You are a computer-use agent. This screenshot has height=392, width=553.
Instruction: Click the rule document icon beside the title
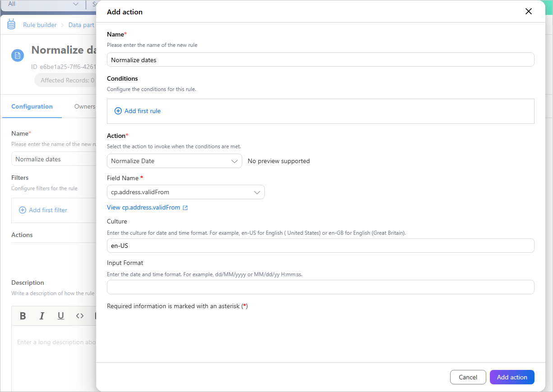18,55
